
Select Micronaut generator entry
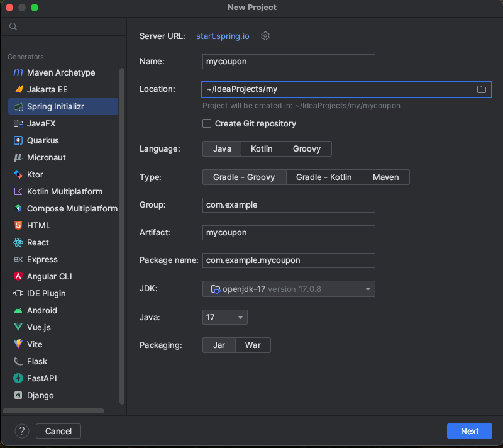[x=63, y=157]
